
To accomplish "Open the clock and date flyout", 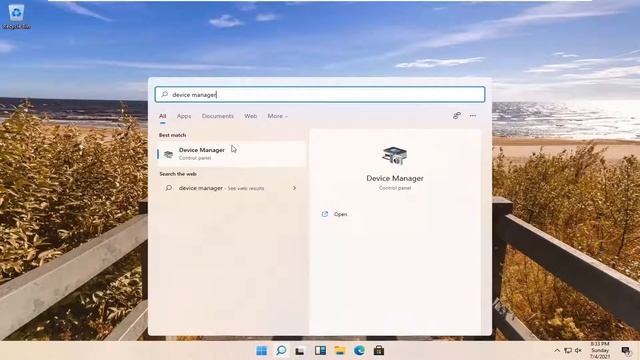I will click(600, 351).
